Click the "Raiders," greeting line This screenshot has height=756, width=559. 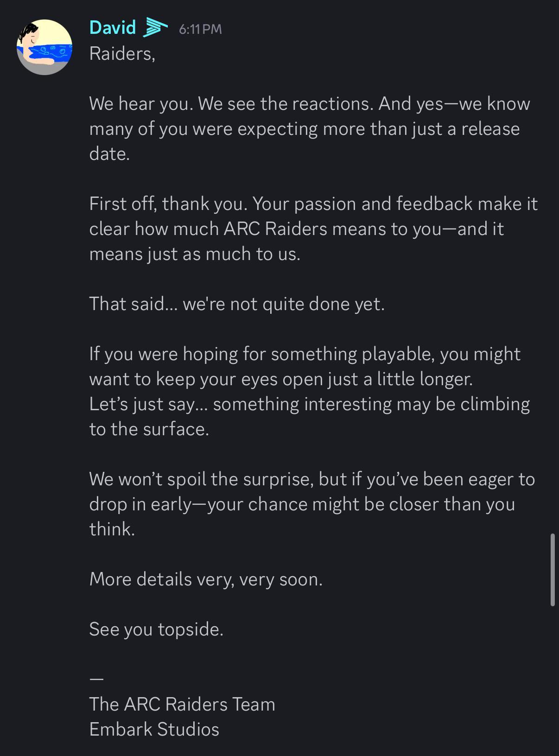click(122, 54)
